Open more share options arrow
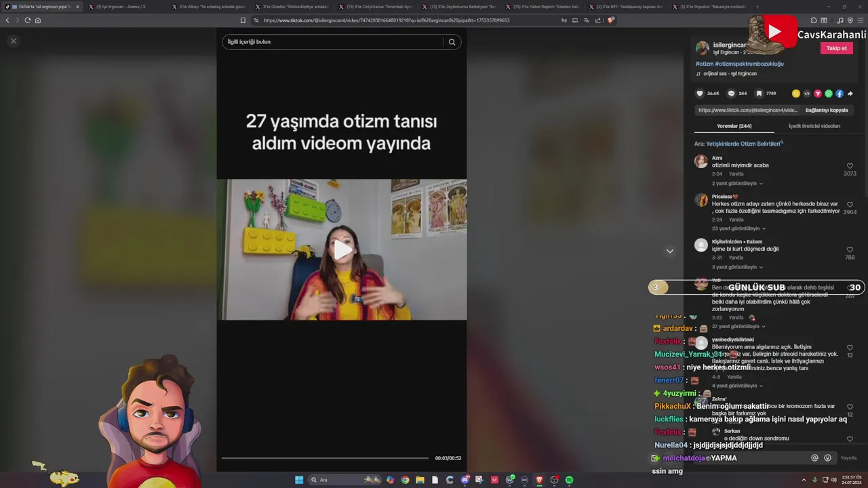 click(850, 94)
